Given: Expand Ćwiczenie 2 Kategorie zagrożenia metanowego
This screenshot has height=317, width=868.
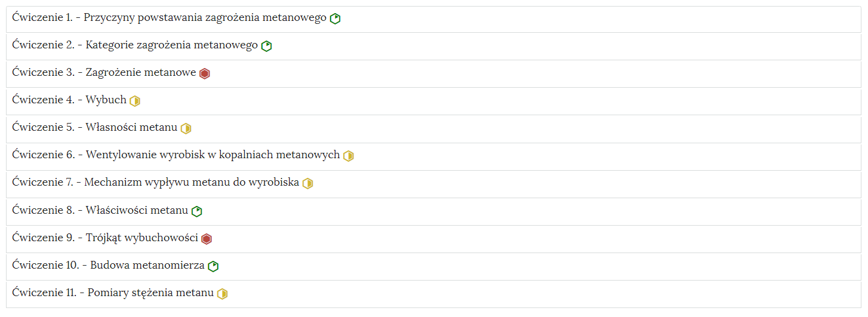Looking at the screenshot, I should pyautogui.click(x=434, y=47).
